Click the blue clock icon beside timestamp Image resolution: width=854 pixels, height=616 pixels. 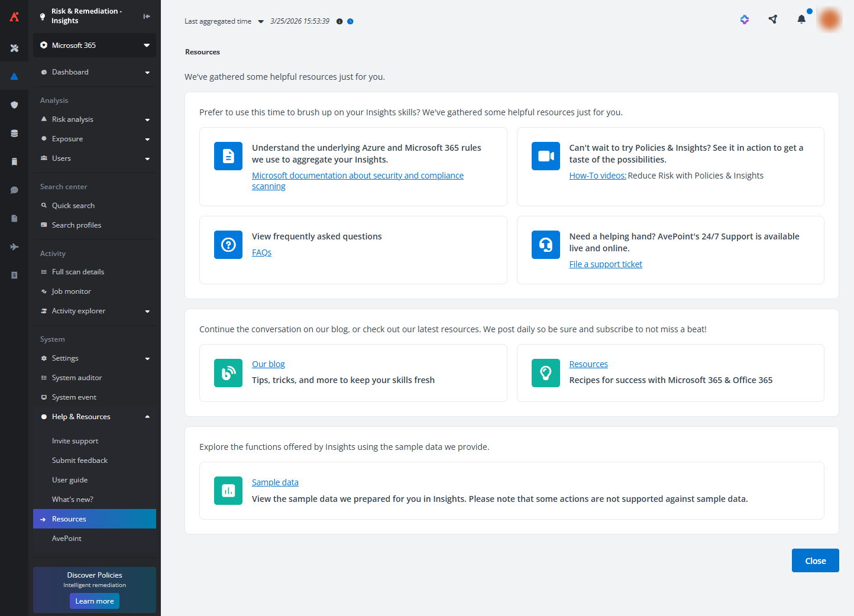click(x=350, y=21)
